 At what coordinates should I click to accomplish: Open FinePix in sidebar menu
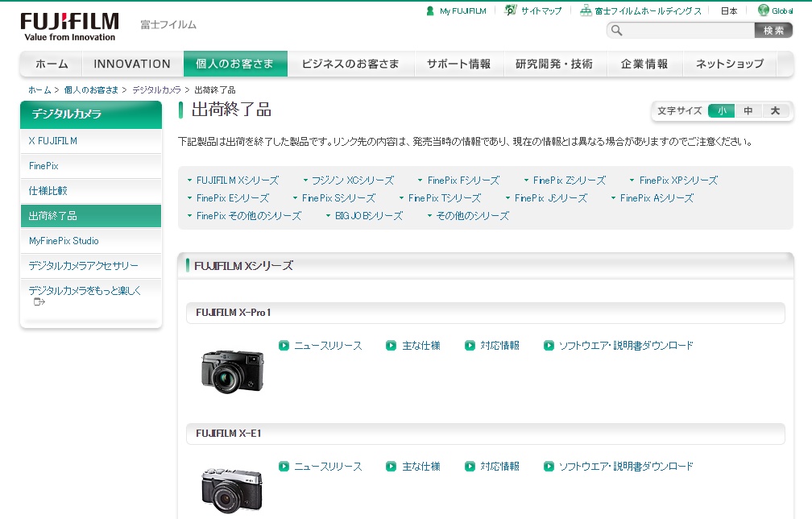coord(91,166)
